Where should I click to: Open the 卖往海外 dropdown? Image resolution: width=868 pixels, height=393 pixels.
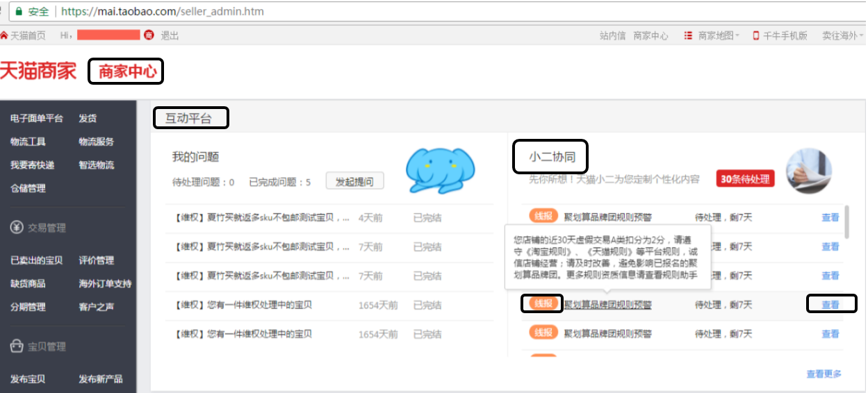point(843,35)
